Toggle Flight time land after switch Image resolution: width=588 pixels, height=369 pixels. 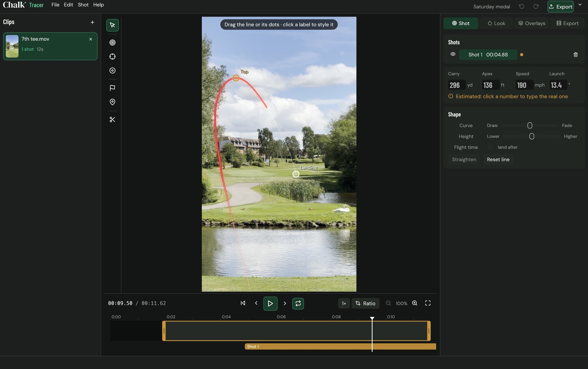pos(490,147)
